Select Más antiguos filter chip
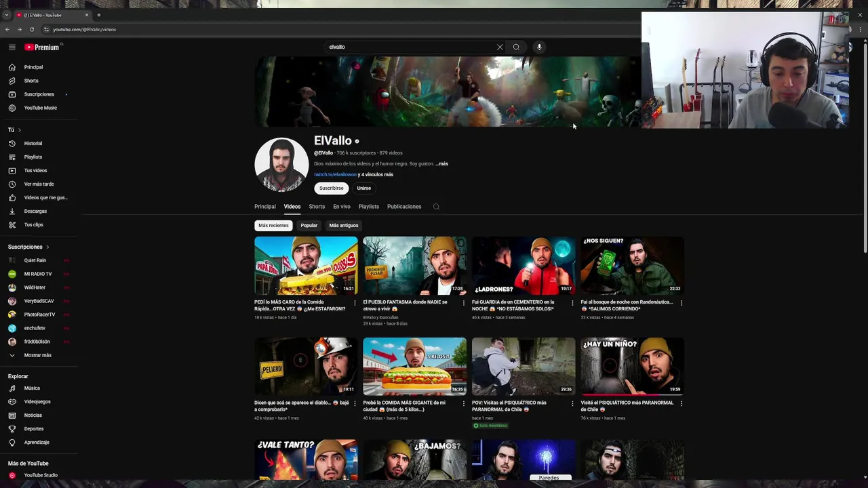Viewport: 868px width, 488px height. coord(344,225)
